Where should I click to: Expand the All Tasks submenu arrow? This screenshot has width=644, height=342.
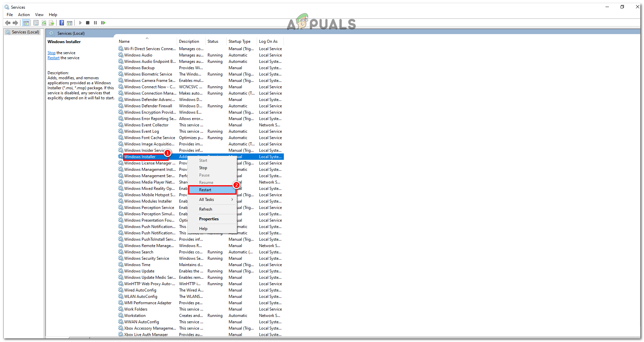[232, 199]
